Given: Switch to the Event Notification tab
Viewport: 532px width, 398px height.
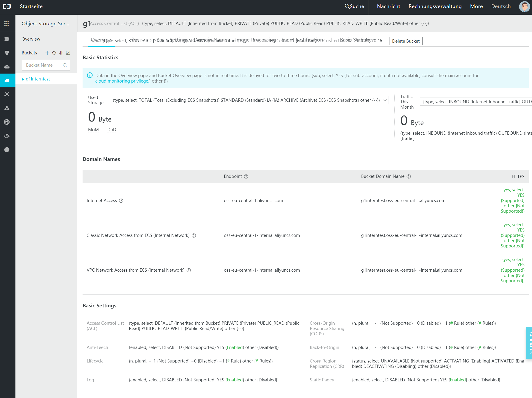Looking at the screenshot, I should (302, 40).
